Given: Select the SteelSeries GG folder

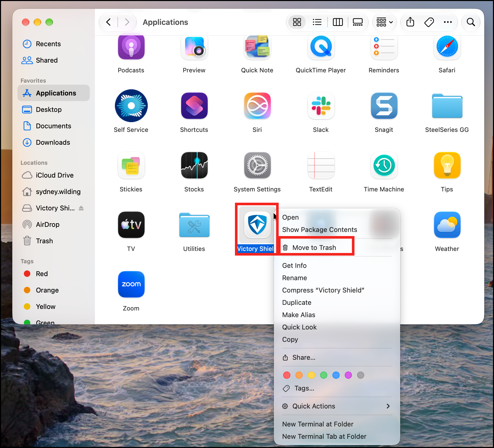Looking at the screenshot, I should click(447, 106).
